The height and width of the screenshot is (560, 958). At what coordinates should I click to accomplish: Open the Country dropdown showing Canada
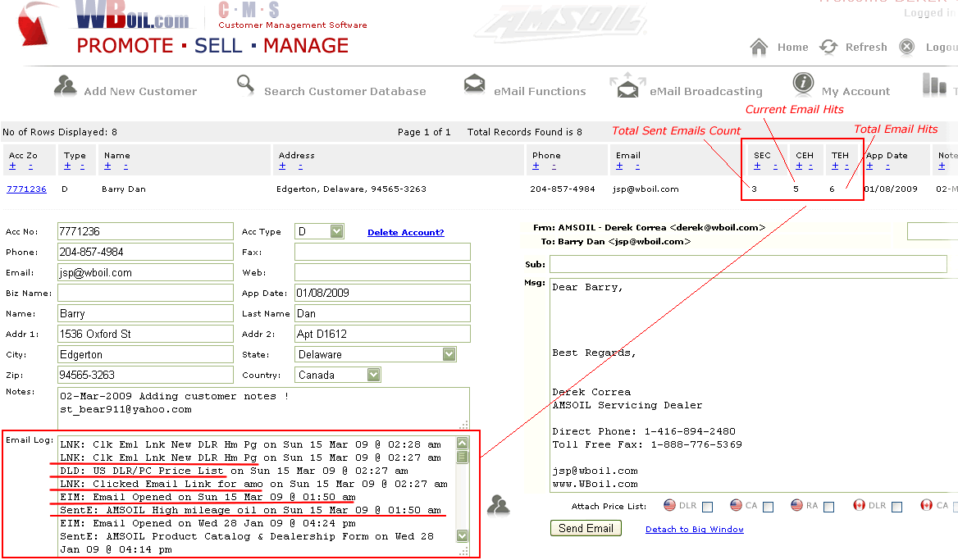374,375
